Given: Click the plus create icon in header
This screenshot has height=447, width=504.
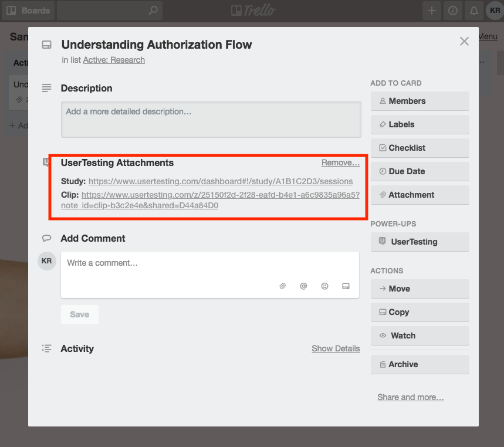Looking at the screenshot, I should [432, 11].
